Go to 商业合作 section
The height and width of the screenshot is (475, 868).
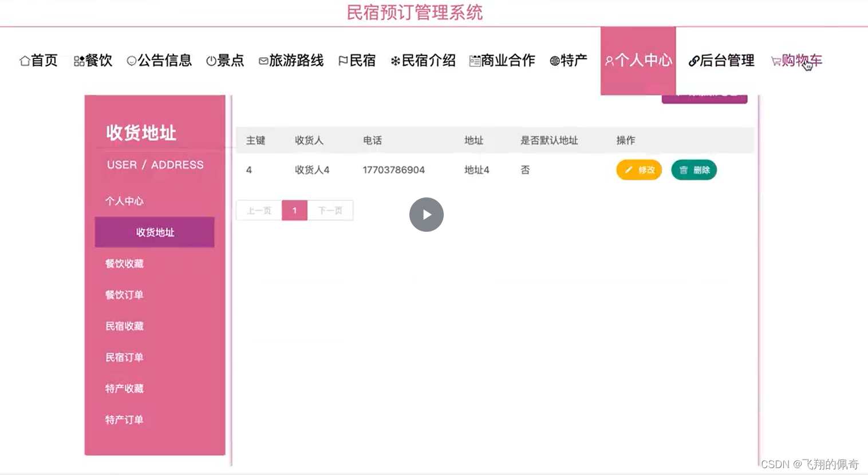point(502,61)
